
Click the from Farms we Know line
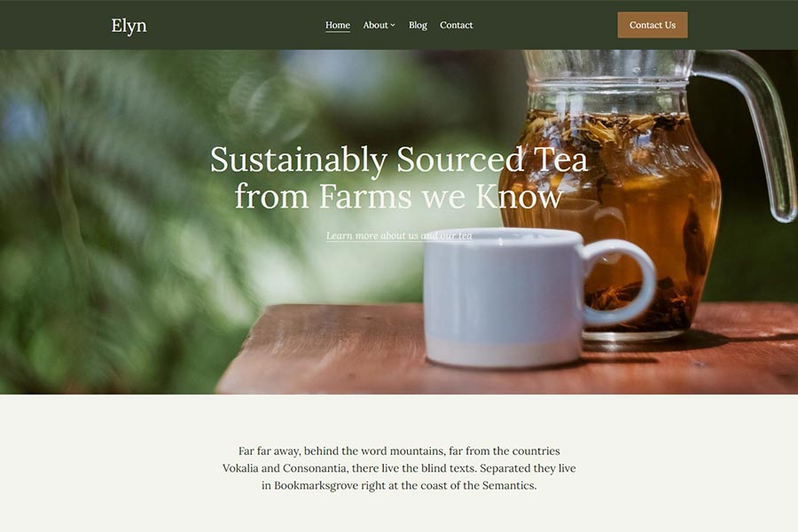[x=399, y=196]
